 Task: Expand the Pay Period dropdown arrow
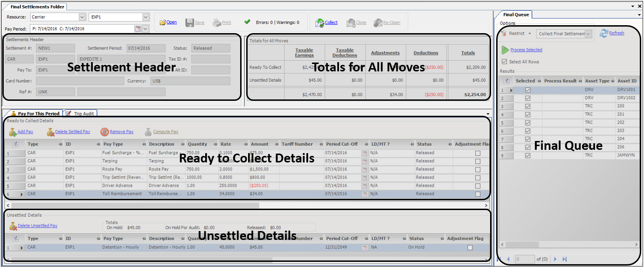pos(145,29)
